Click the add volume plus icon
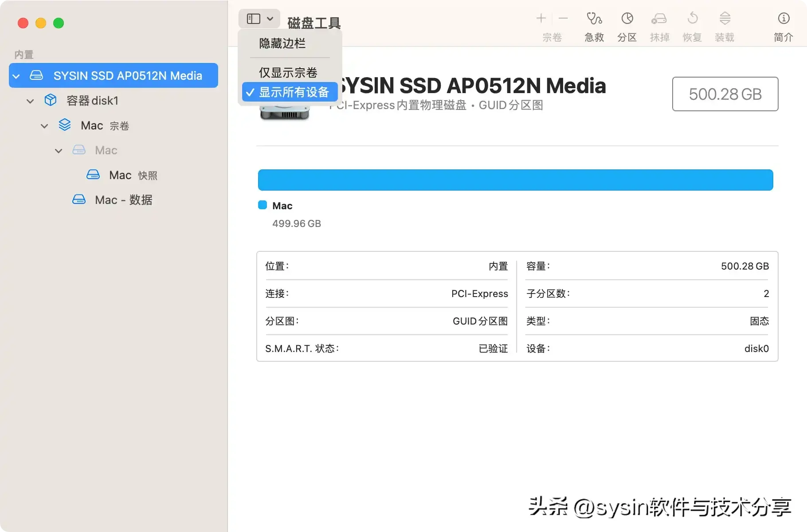This screenshot has height=532, width=807. 541,18
